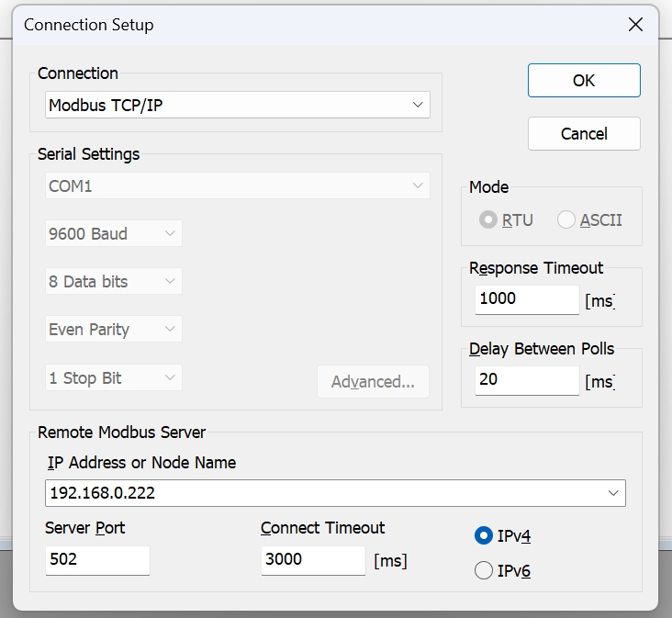The image size is (672, 618).
Task: Expand the 8 Data bits dropdown
Action: coord(114,282)
